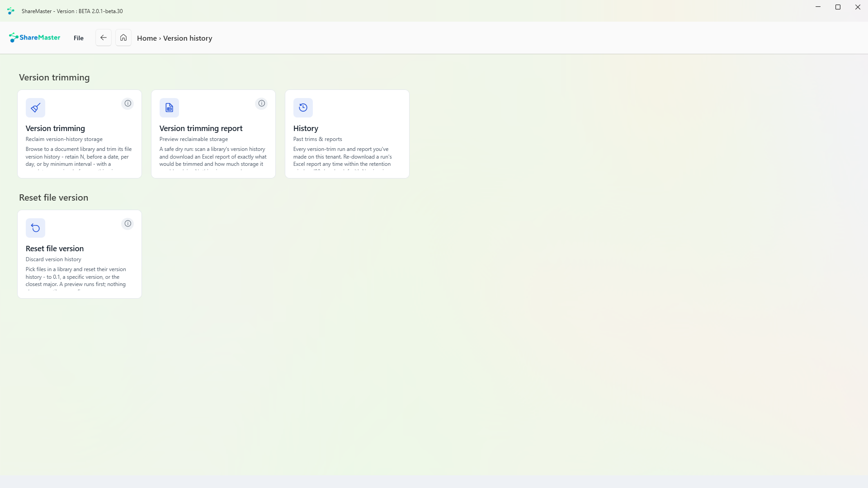Open the Version trimming report card title
Screen dimensions: 868x488
pyautogui.click(x=201, y=128)
